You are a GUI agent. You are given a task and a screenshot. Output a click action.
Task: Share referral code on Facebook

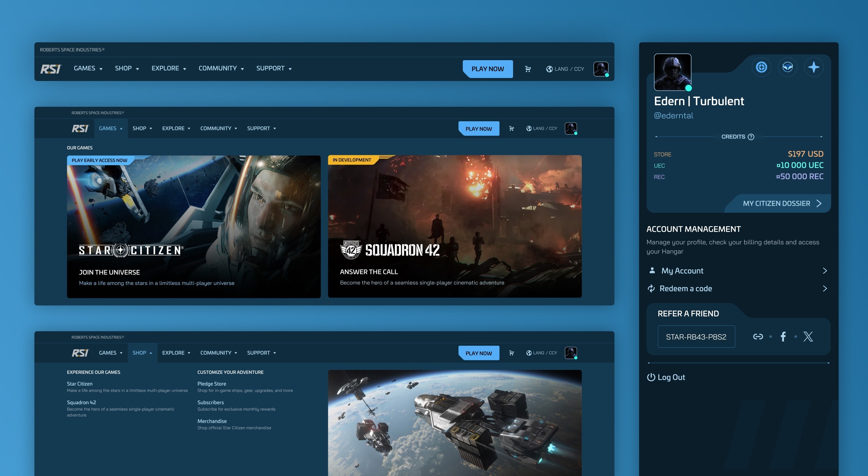(x=783, y=336)
